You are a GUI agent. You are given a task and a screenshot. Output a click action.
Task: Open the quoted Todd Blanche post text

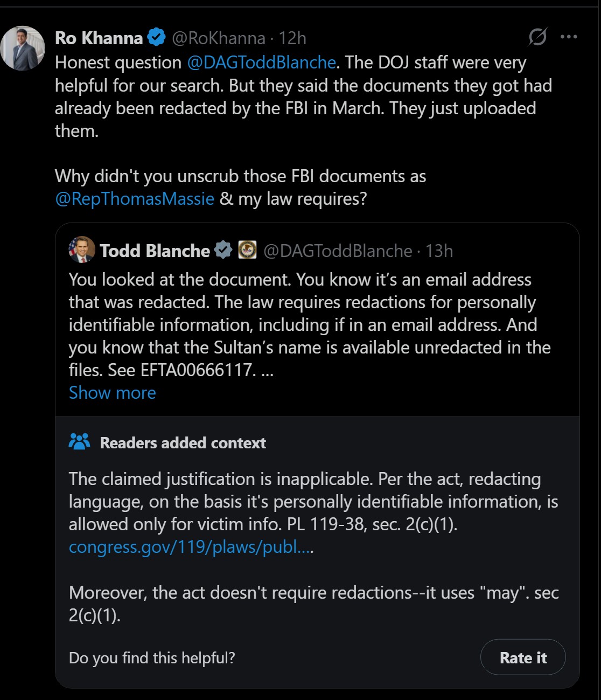(x=310, y=324)
